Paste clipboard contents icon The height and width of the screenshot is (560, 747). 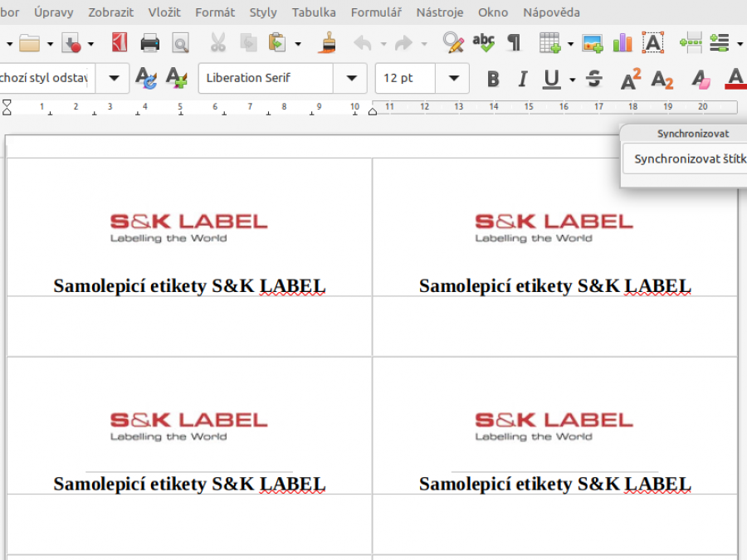(x=277, y=43)
